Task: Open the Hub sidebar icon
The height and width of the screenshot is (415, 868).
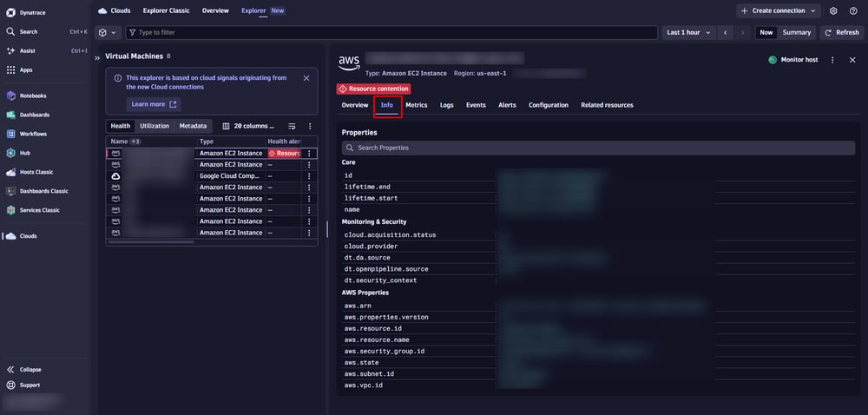Action: tap(10, 153)
